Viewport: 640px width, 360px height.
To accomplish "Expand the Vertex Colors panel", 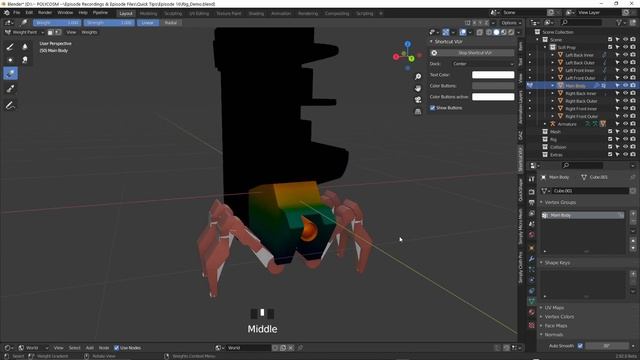I will pyautogui.click(x=542, y=316).
